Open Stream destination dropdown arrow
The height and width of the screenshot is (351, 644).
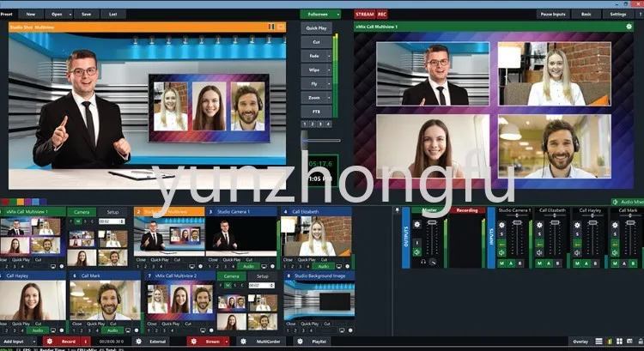(227, 342)
